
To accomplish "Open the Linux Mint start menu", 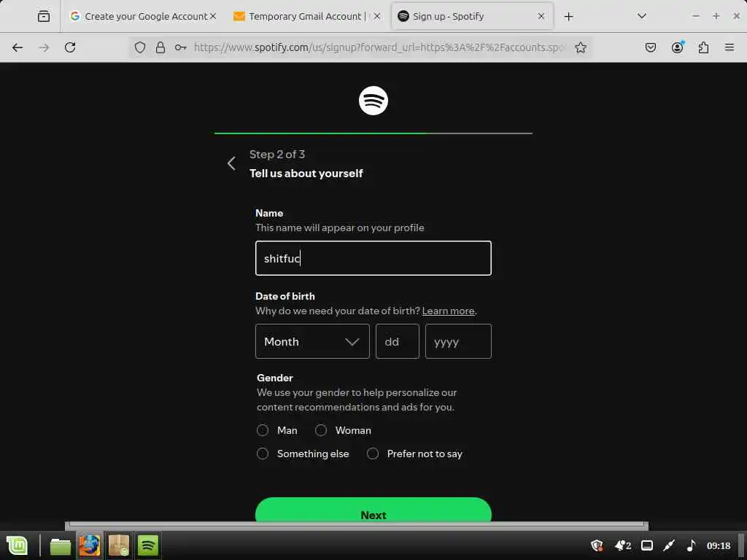I will coord(18,545).
